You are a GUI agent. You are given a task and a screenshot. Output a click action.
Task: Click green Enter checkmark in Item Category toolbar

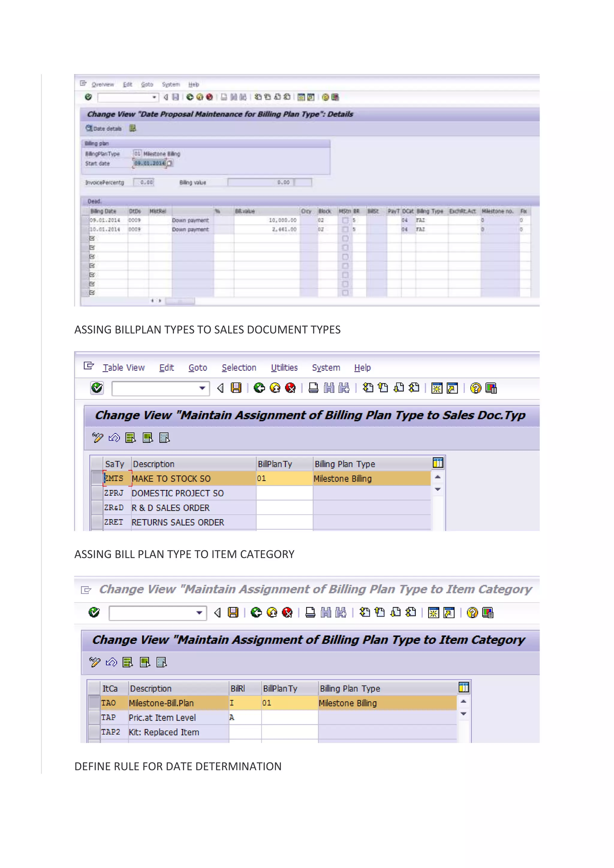[94, 612]
